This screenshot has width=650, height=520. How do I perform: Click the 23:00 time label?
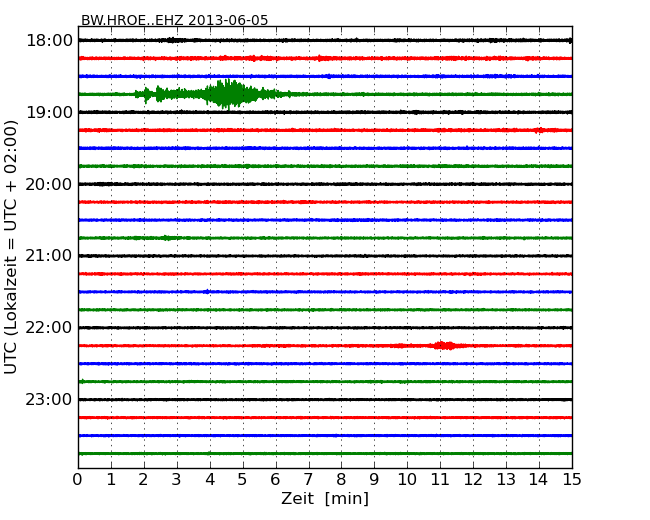49,400
